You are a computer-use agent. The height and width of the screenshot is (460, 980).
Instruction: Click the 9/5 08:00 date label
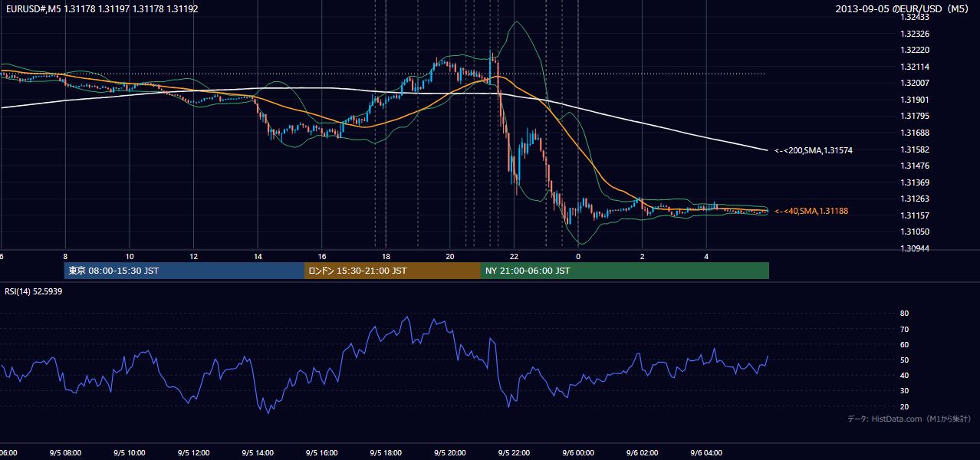click(65, 452)
